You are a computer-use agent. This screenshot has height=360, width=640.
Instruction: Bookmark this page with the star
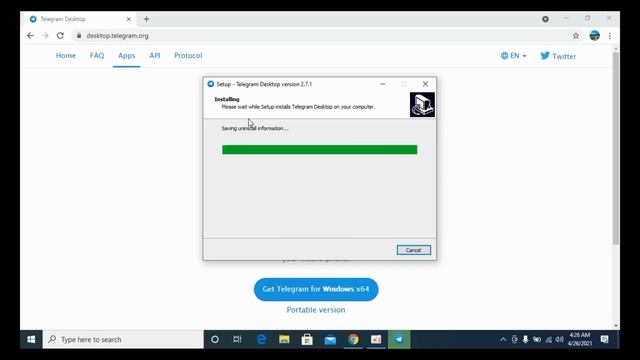coord(576,36)
